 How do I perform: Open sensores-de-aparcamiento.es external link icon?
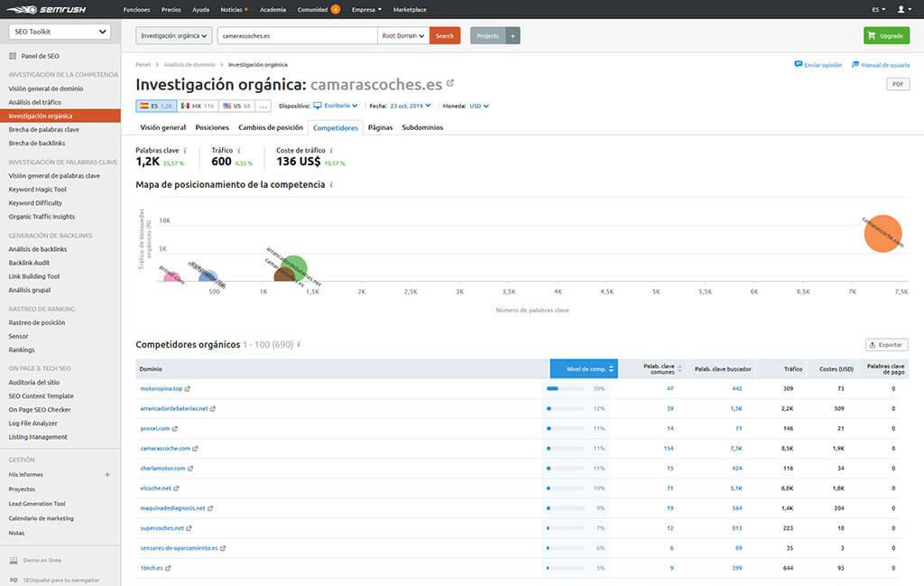(x=223, y=548)
